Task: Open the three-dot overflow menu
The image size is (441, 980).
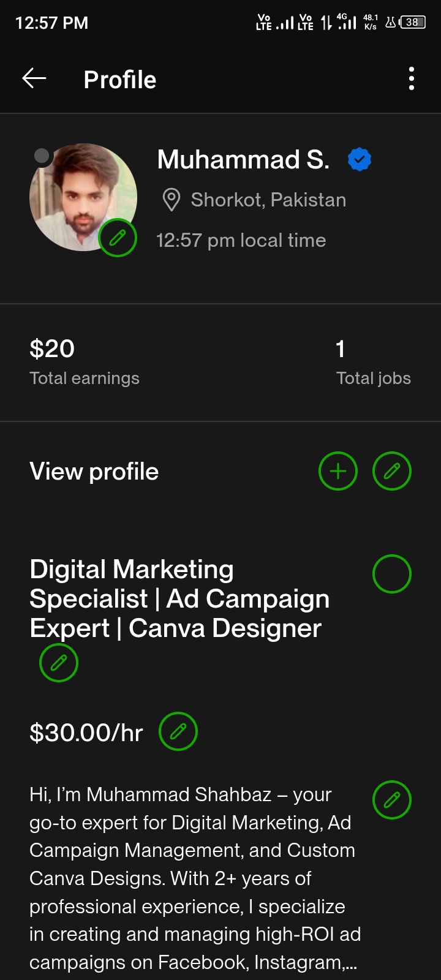Action: click(412, 78)
